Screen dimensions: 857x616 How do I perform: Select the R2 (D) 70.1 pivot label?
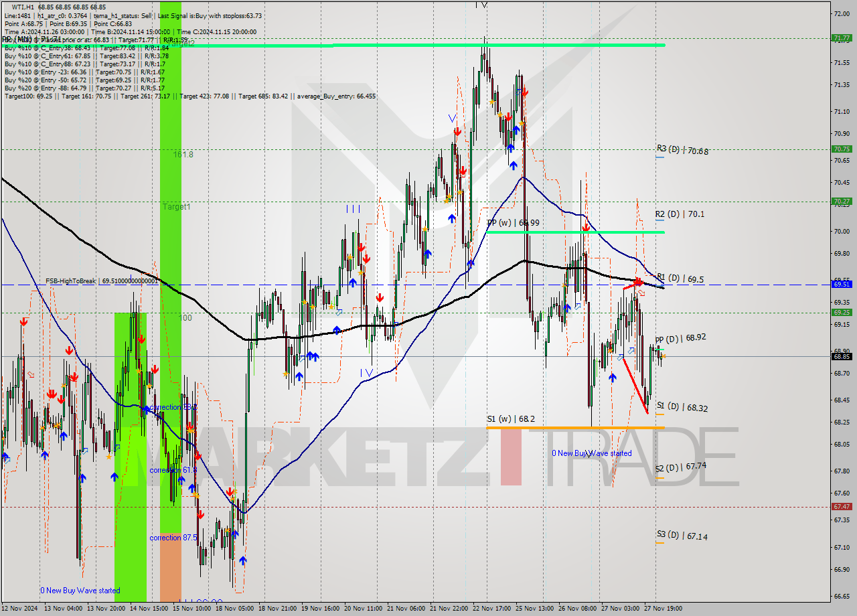pos(680,214)
